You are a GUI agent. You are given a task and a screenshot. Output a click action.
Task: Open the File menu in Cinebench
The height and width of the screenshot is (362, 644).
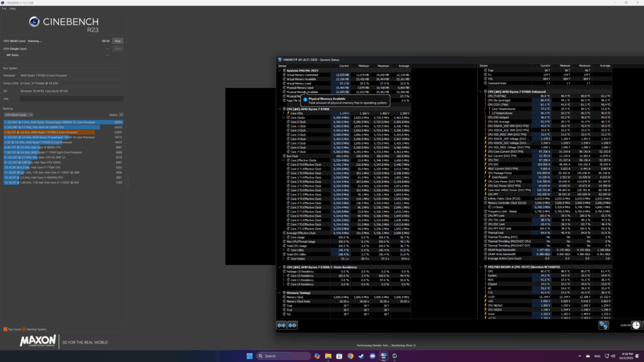(x=4, y=9)
